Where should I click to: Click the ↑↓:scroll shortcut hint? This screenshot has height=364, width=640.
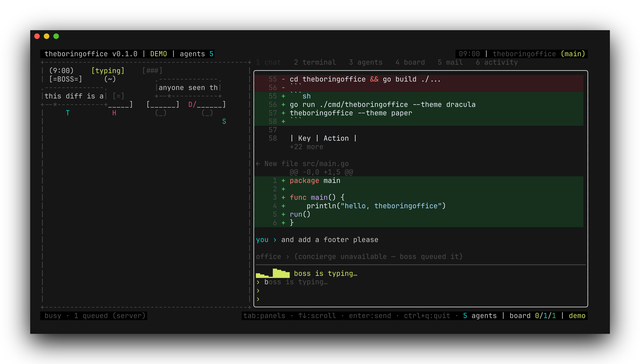coord(317,316)
